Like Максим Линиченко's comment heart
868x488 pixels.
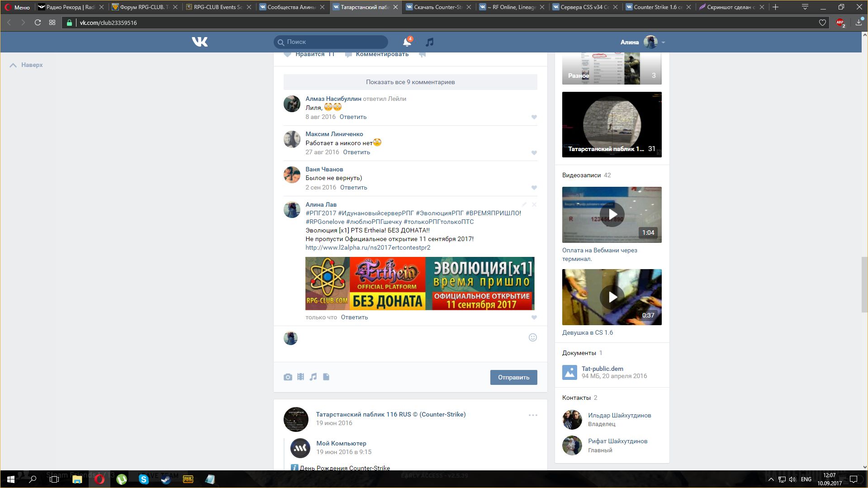coord(534,153)
